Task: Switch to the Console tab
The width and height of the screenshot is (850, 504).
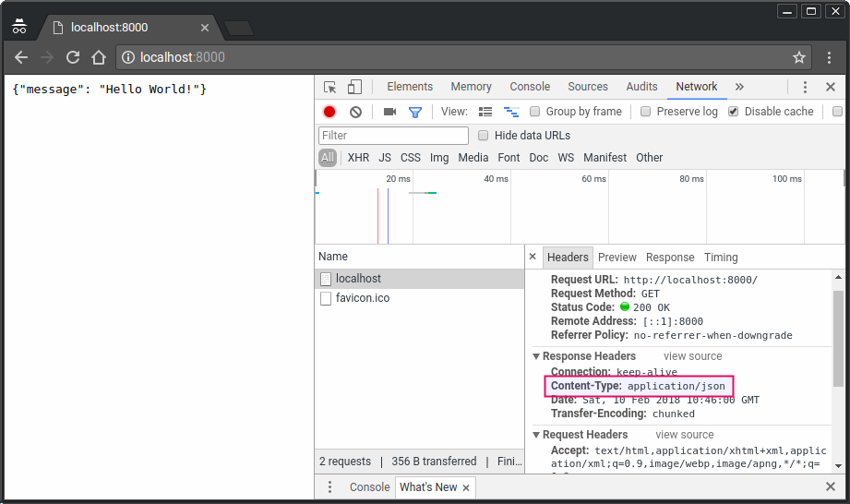Action: pyautogui.click(x=530, y=87)
